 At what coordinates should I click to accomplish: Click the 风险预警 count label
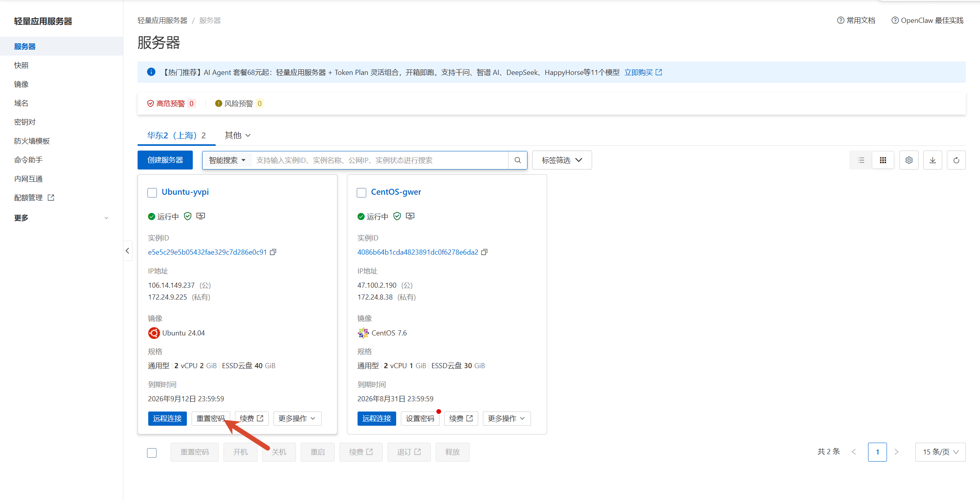coord(259,103)
